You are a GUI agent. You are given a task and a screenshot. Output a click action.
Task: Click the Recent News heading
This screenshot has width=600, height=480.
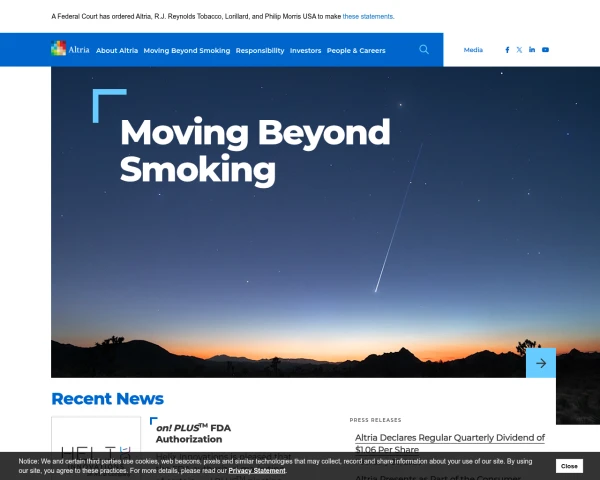click(108, 398)
